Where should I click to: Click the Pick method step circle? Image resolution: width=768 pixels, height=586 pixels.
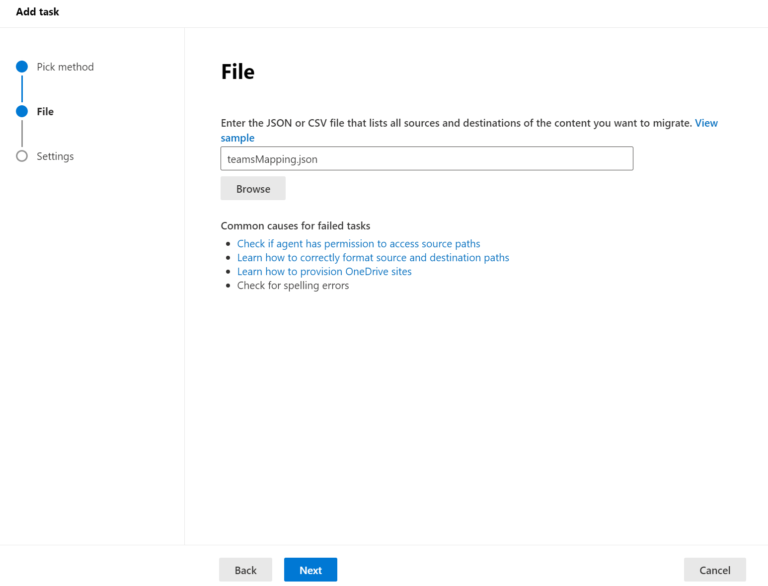[x=22, y=67]
